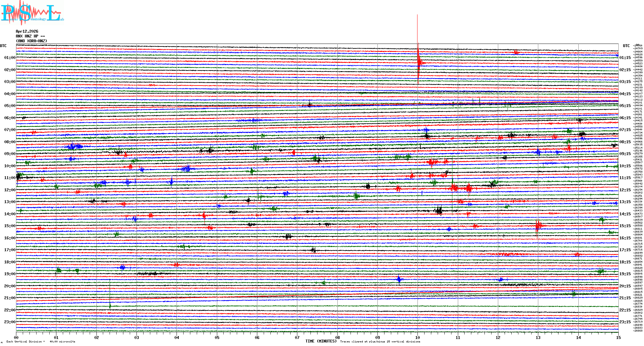
Task: Click the PSL Seismology Lab logo
Action: 32,13
